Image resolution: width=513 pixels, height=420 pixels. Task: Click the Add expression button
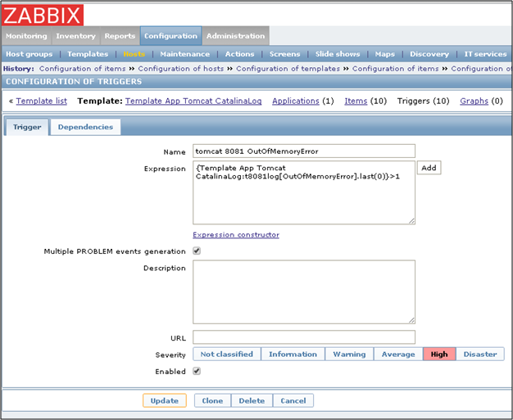pos(429,168)
